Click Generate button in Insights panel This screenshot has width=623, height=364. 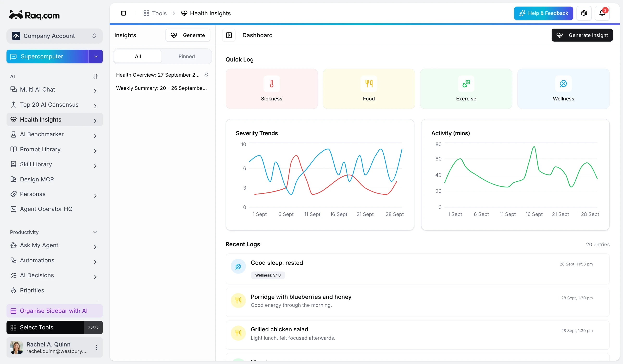pyautogui.click(x=188, y=35)
